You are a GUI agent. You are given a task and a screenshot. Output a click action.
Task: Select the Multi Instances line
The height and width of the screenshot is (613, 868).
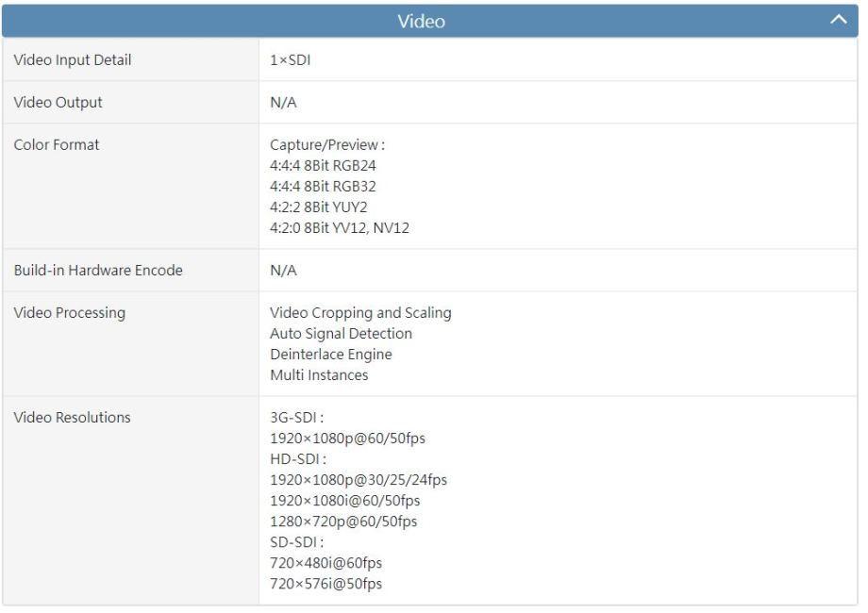[x=319, y=375]
